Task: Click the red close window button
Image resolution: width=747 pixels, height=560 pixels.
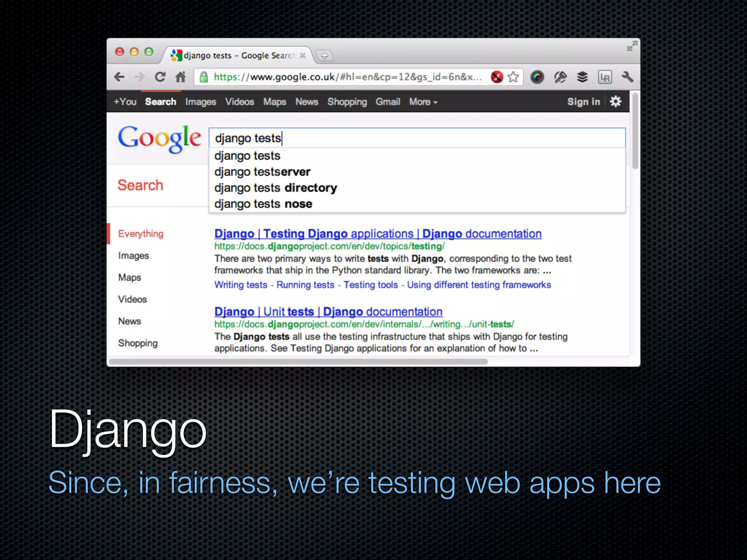Action: (x=120, y=52)
